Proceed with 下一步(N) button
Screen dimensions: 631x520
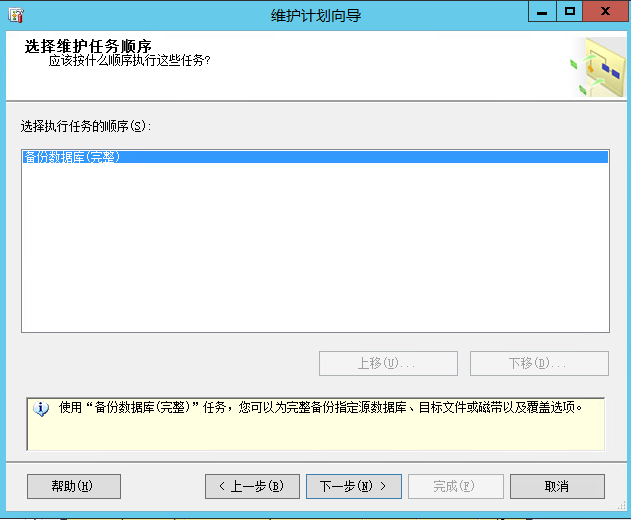[353, 486]
